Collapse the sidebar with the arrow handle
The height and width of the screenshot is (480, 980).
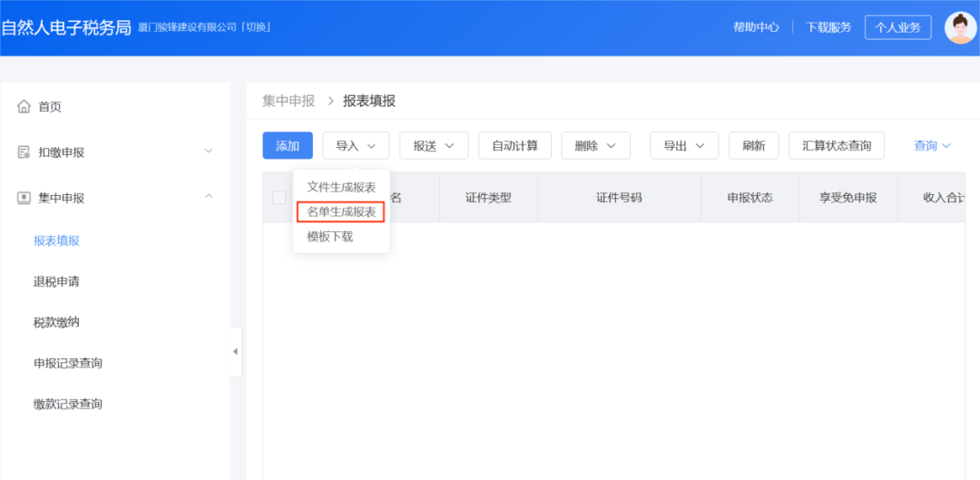point(236,351)
